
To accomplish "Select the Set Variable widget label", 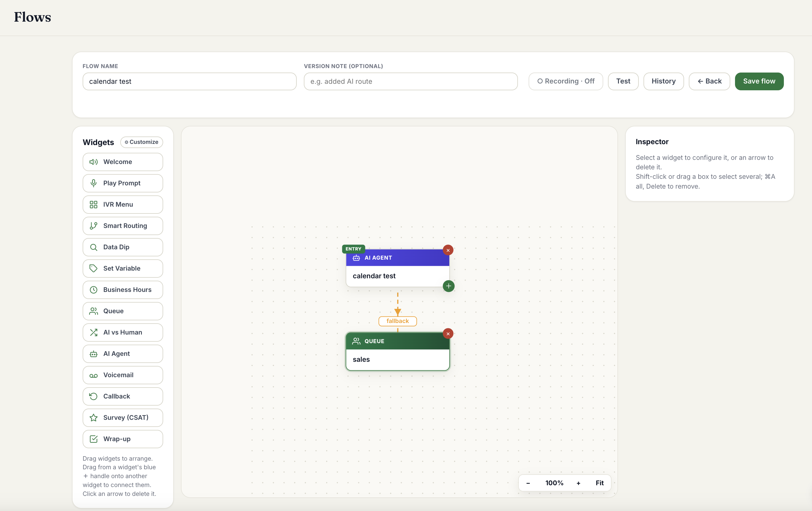I will tap(122, 268).
